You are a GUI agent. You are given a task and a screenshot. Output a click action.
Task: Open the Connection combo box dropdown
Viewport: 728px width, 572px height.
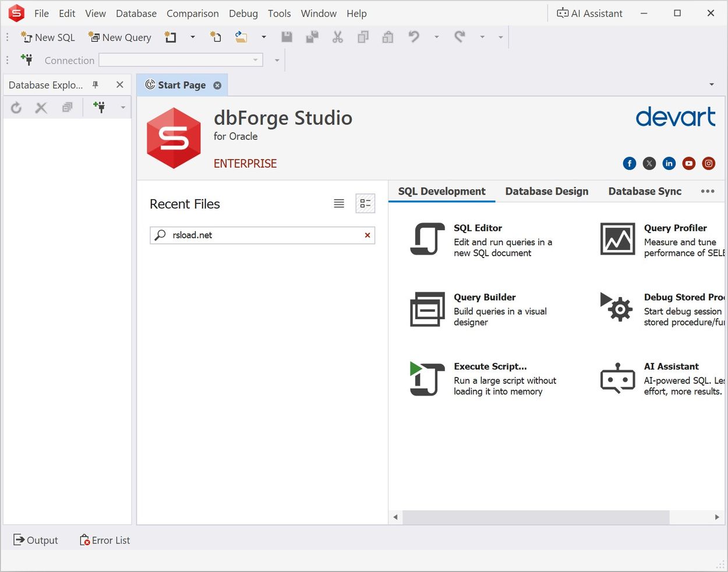[255, 60]
